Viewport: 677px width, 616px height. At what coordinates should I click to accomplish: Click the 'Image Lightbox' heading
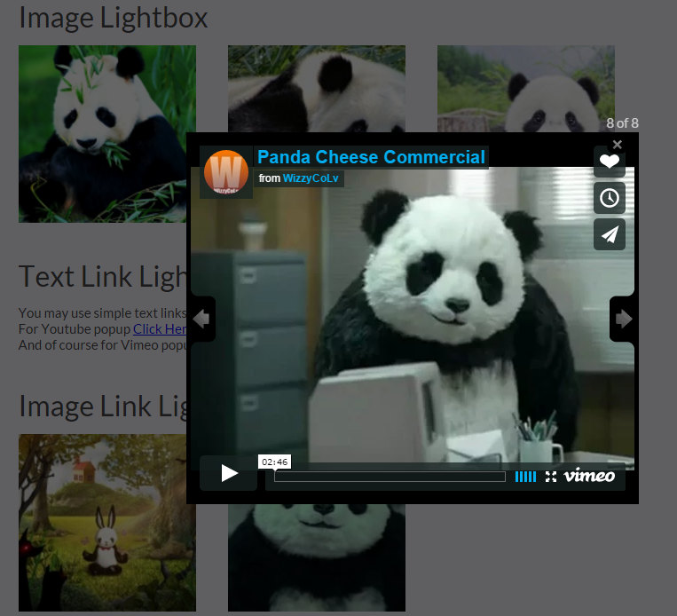pos(113,18)
